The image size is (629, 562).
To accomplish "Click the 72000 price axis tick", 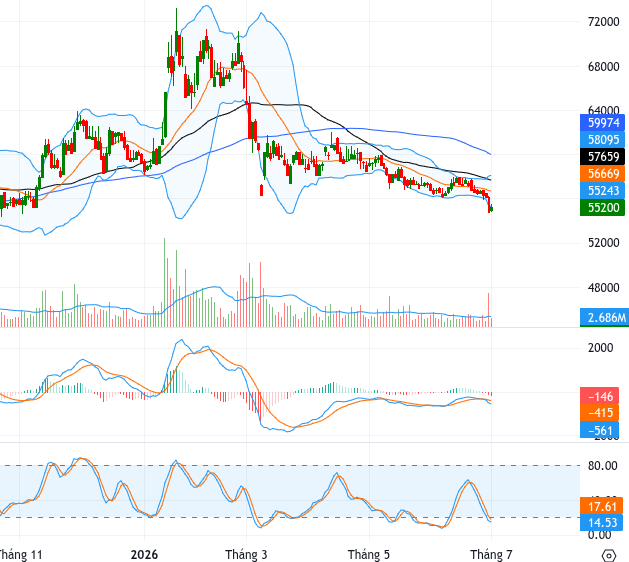I will pyautogui.click(x=603, y=22).
